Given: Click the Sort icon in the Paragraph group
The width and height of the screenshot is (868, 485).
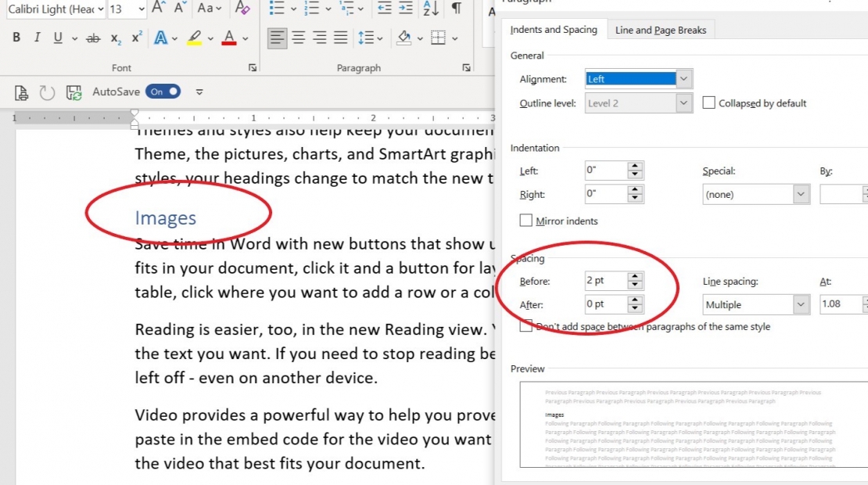Looking at the screenshot, I should (x=430, y=9).
